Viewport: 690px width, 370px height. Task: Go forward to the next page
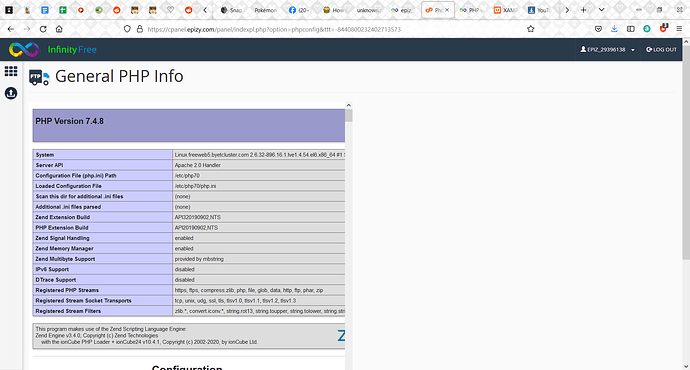pos(27,29)
